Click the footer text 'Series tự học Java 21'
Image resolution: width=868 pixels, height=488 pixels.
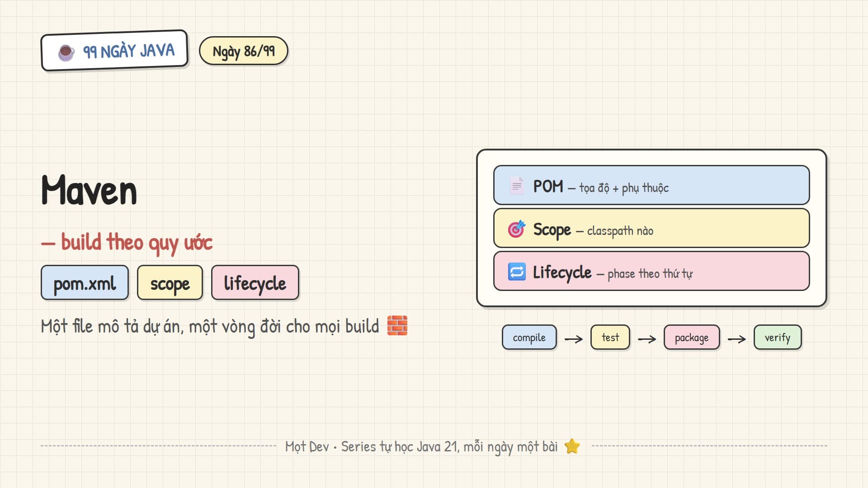pyautogui.click(x=400, y=446)
